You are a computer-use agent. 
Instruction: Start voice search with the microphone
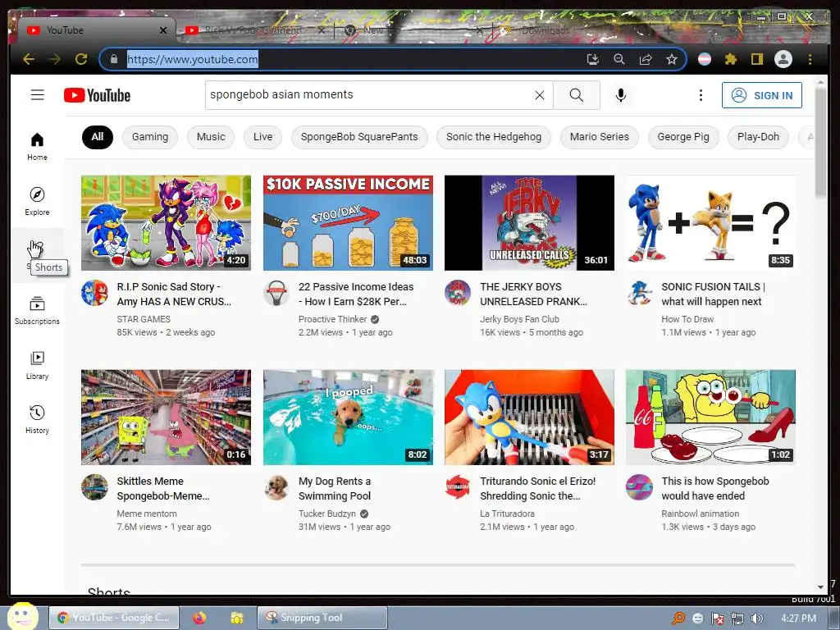620,95
